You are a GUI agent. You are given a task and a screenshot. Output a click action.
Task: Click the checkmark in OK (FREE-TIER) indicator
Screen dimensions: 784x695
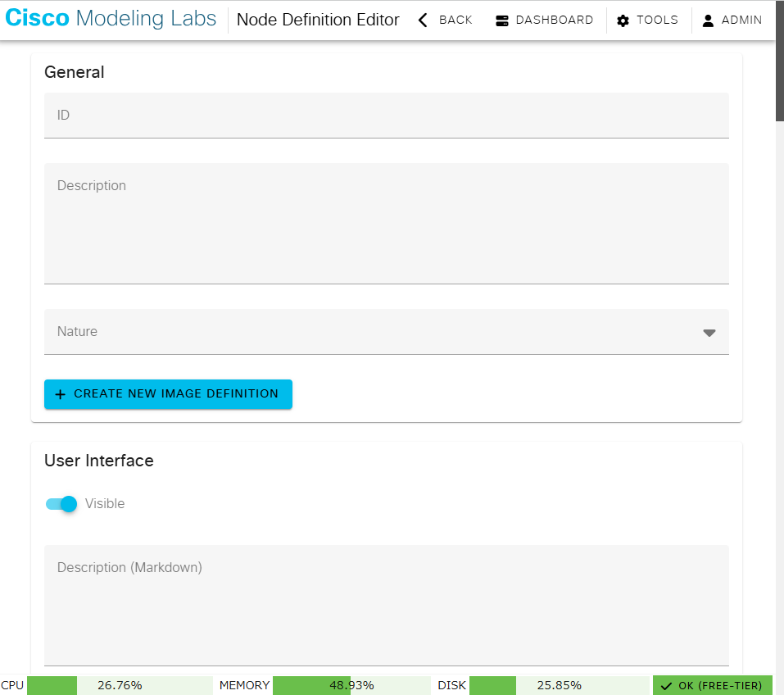click(x=666, y=685)
